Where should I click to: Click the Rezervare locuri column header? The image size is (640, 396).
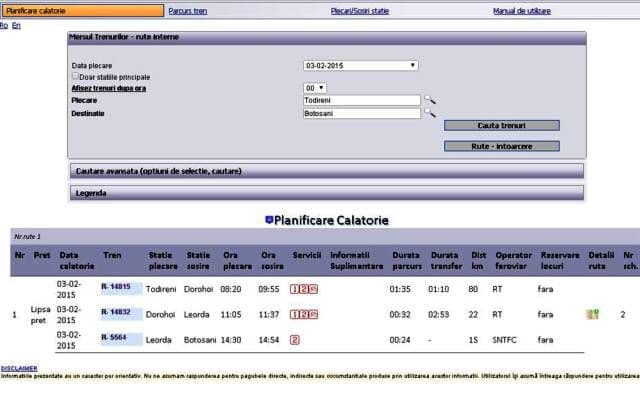tap(560, 260)
